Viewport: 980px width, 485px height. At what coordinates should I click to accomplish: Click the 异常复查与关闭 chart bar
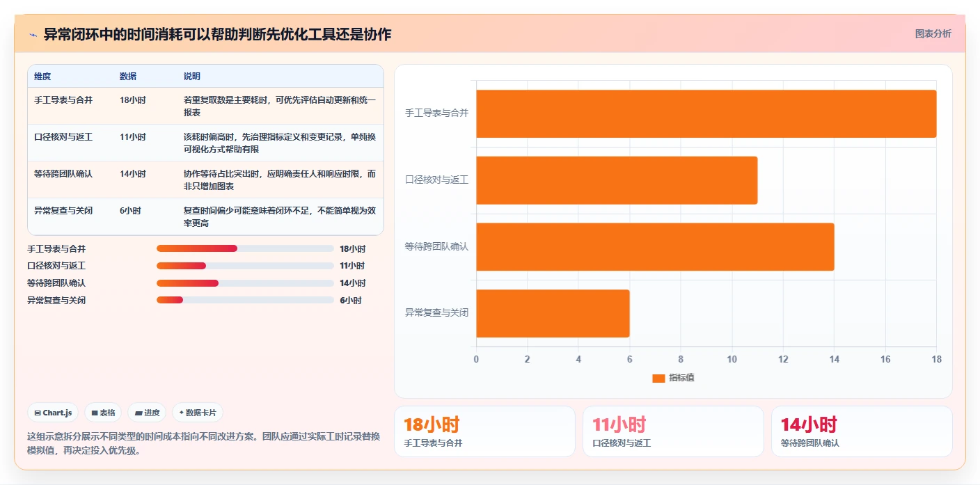click(x=553, y=314)
